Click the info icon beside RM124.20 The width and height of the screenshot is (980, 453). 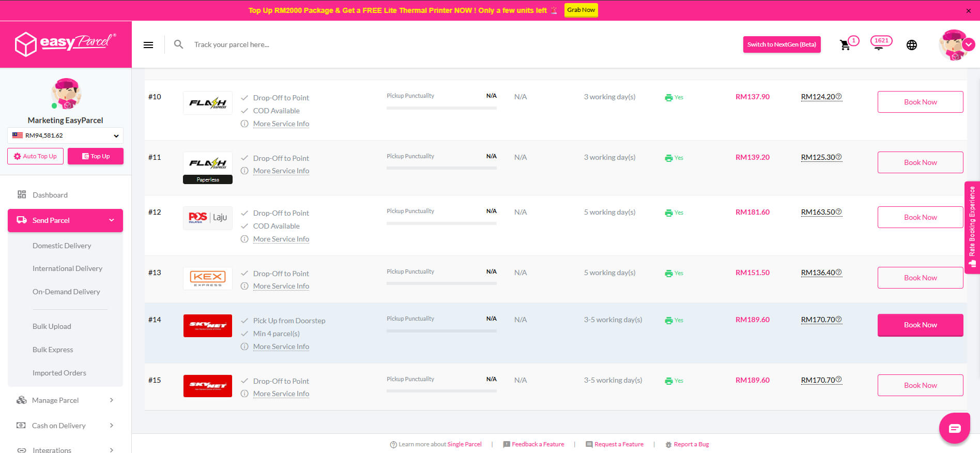pos(839,96)
